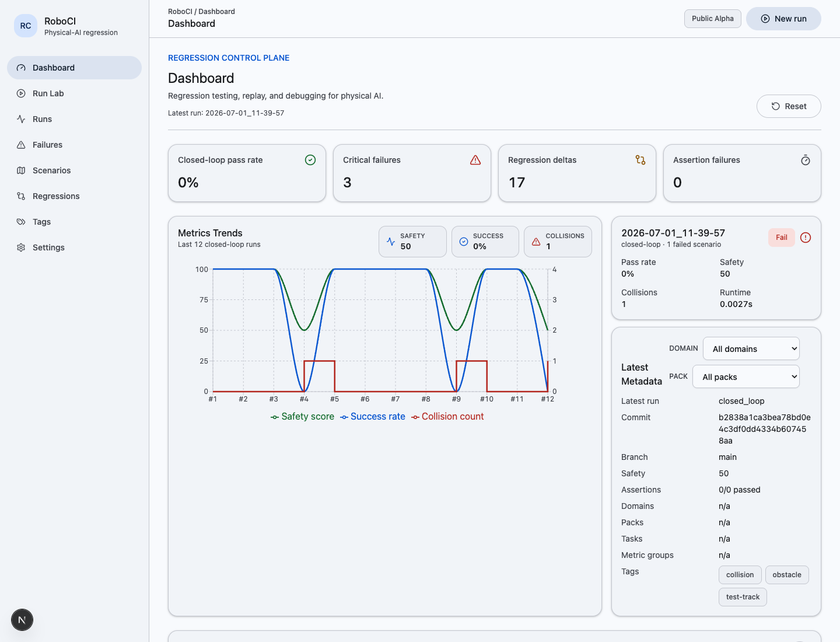
Task: Click run title 2026-07-01_11-39-57 in summary card
Action: pyautogui.click(x=673, y=233)
